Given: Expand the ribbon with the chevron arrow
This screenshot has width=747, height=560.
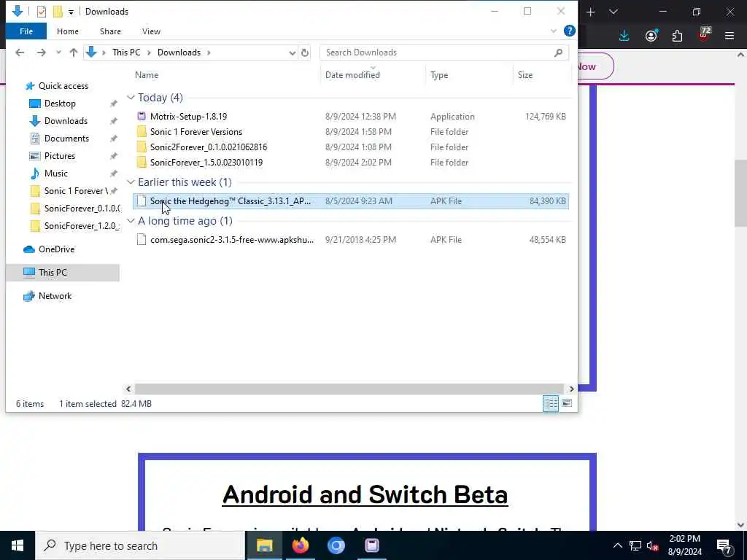Looking at the screenshot, I should click(553, 31).
